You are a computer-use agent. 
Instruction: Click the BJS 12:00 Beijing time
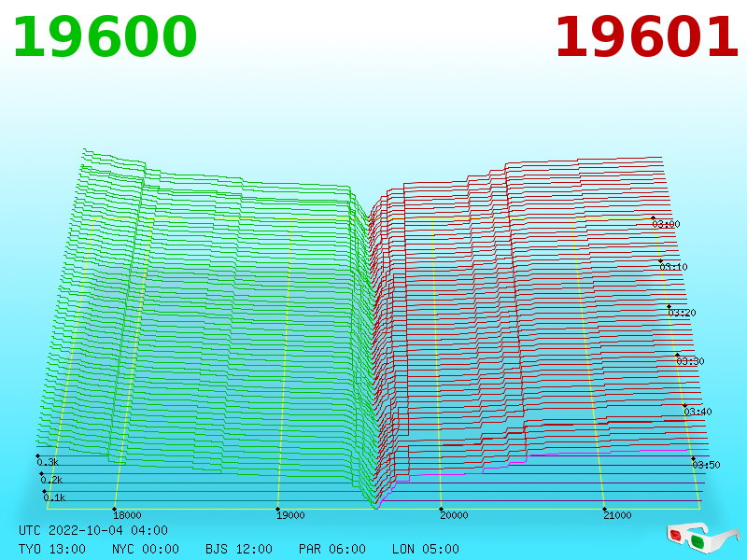(239, 549)
